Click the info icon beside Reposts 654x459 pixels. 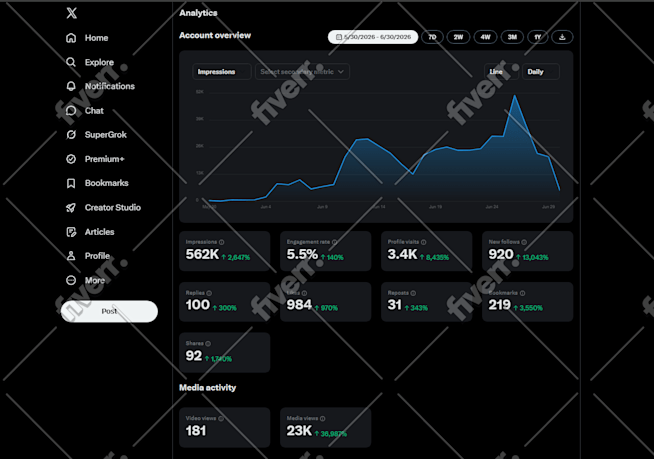click(413, 293)
